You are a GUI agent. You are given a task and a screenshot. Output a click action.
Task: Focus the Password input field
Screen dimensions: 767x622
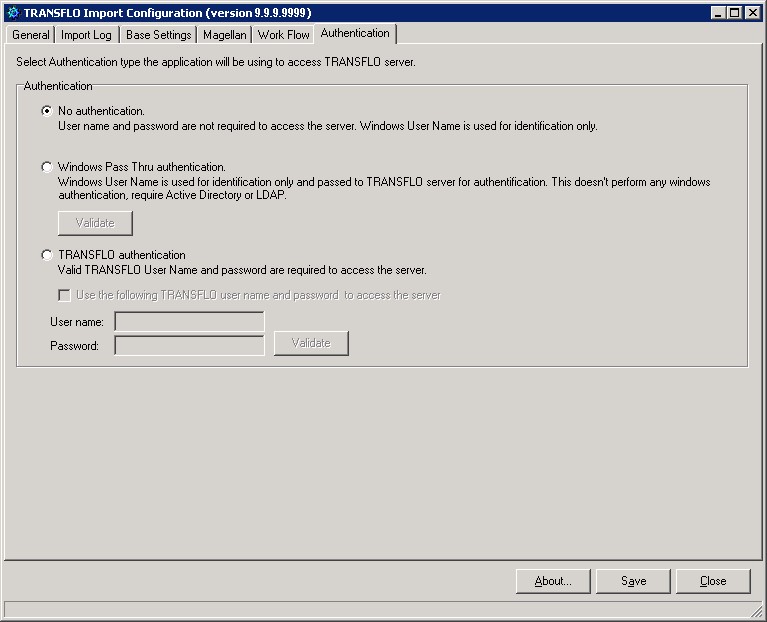[189, 346]
